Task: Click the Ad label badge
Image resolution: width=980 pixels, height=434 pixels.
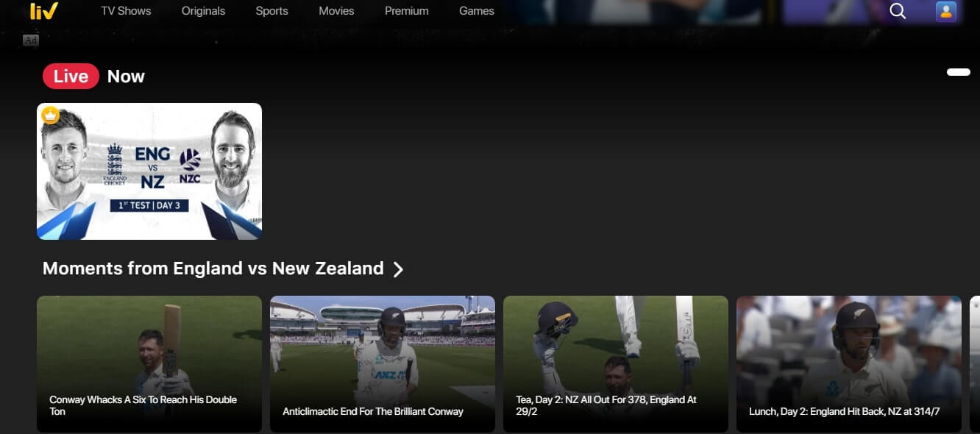Action: pyautogui.click(x=30, y=40)
